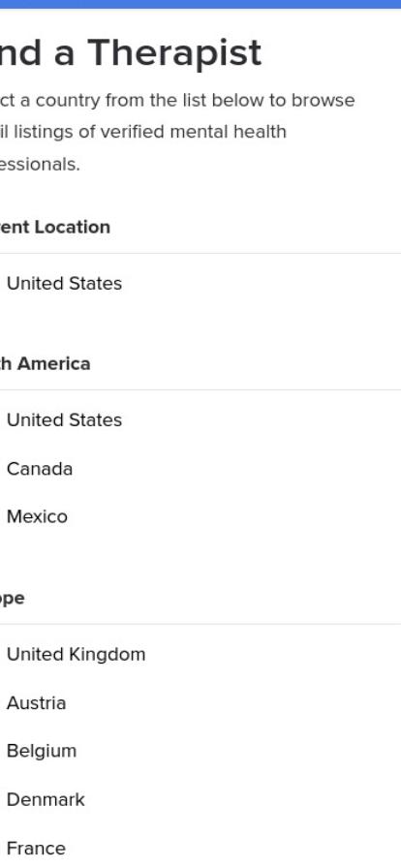Viewport: 401px width, 868px height.
Task: Select France from the Europe list
Action: pyautogui.click(x=36, y=848)
